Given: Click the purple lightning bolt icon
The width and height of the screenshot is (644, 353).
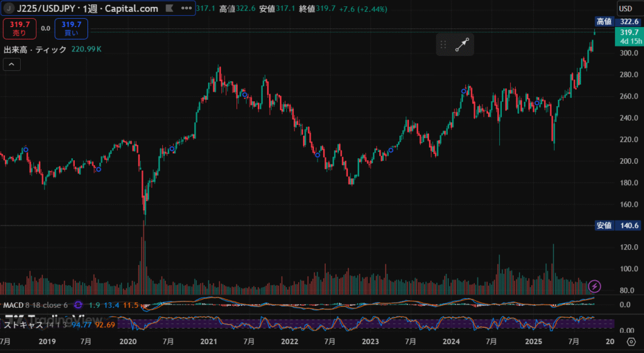Looking at the screenshot, I should tap(595, 286).
